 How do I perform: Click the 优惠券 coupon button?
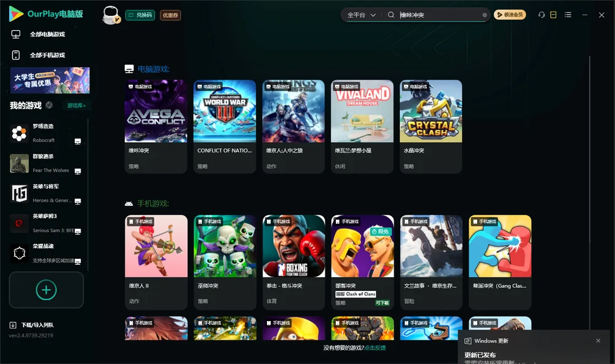170,15
